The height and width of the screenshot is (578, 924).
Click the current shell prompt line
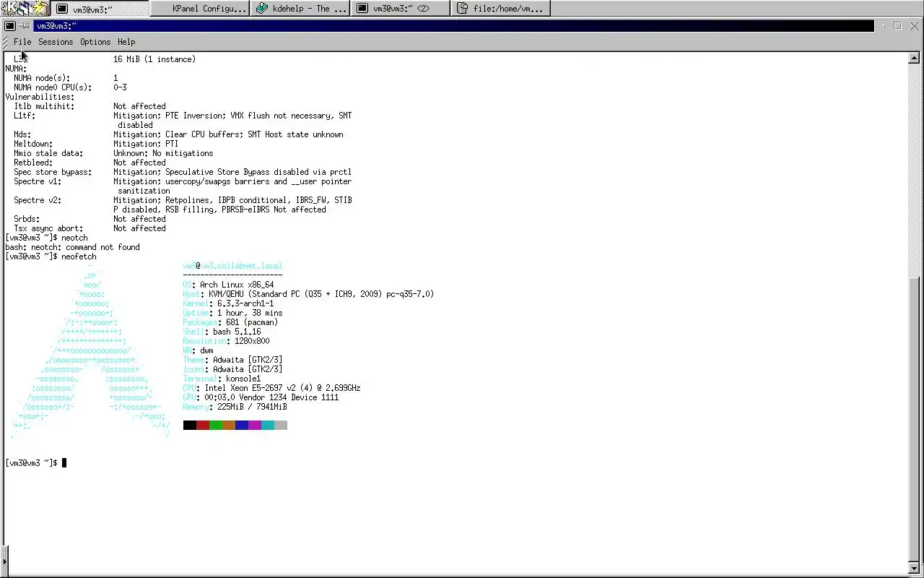pyautogui.click(x=35, y=463)
